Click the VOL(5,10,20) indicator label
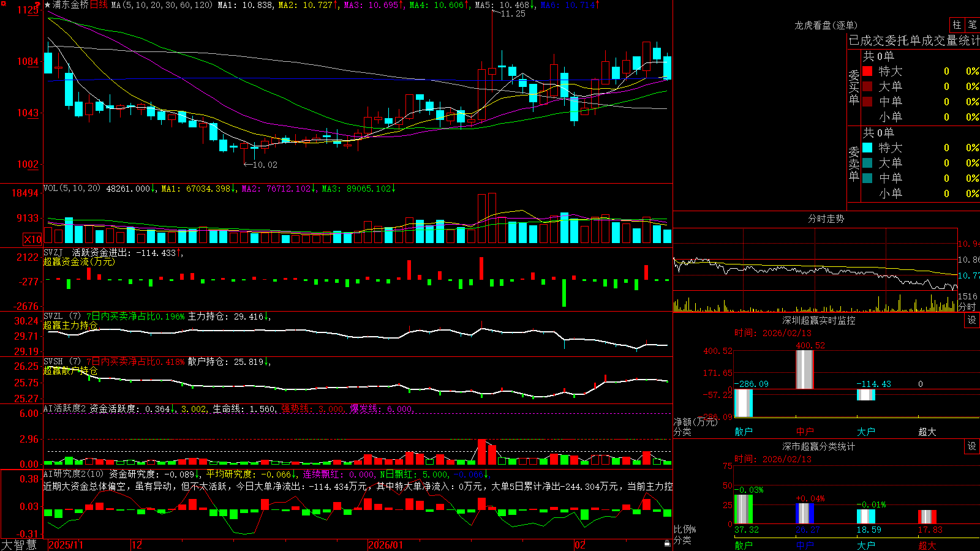 click(72, 189)
